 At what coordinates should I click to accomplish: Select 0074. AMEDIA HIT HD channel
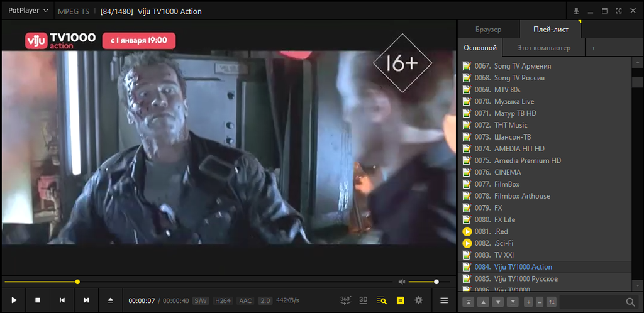click(x=545, y=148)
